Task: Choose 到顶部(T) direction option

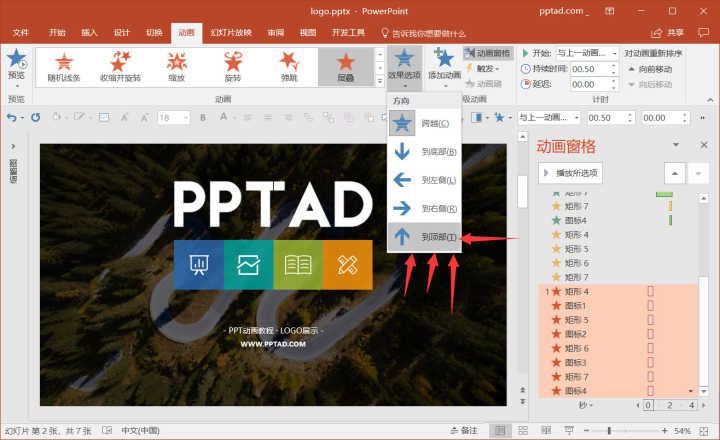Action: [x=424, y=237]
